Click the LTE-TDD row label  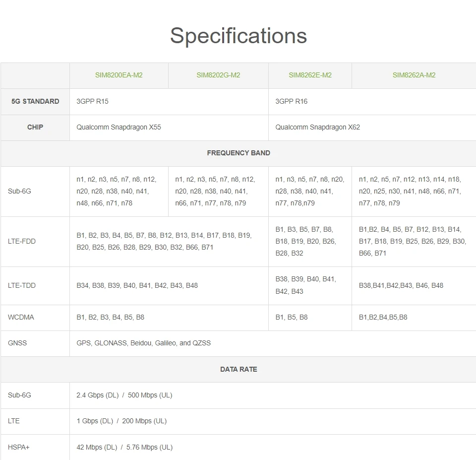pos(22,285)
